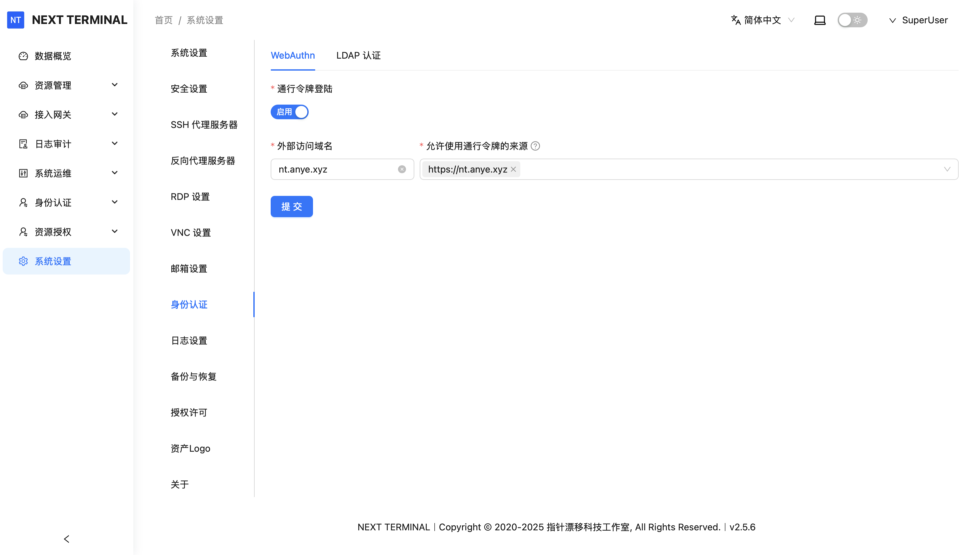Remove the https://nt.anye.xyz tag
This screenshot has height=555, width=980.
[x=513, y=169]
